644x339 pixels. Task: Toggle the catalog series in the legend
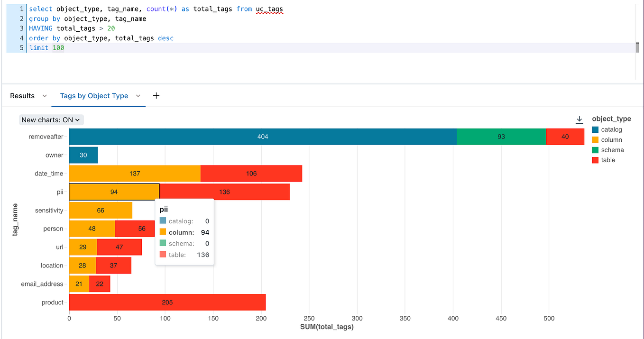[612, 129]
